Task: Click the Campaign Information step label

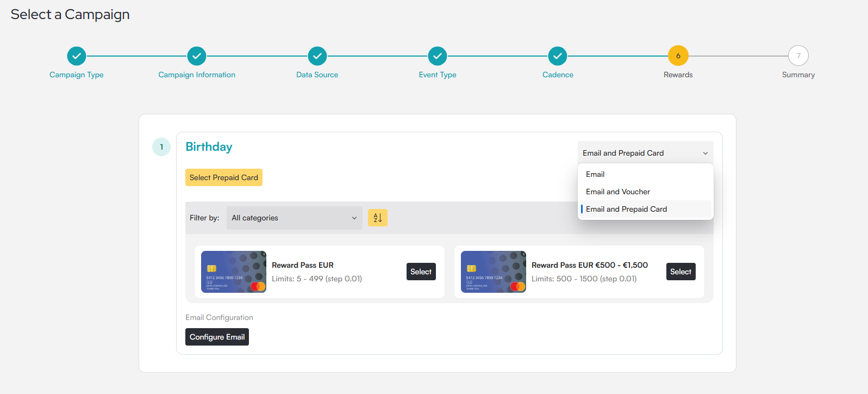Action: point(197,75)
